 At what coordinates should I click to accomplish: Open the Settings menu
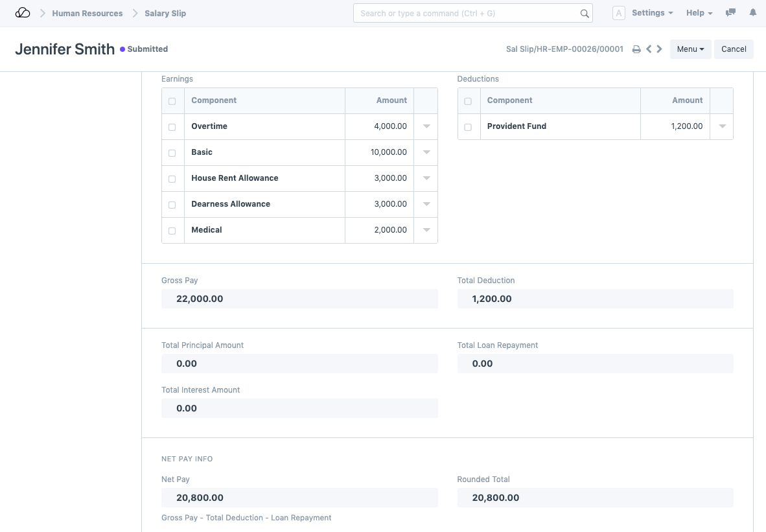point(652,13)
